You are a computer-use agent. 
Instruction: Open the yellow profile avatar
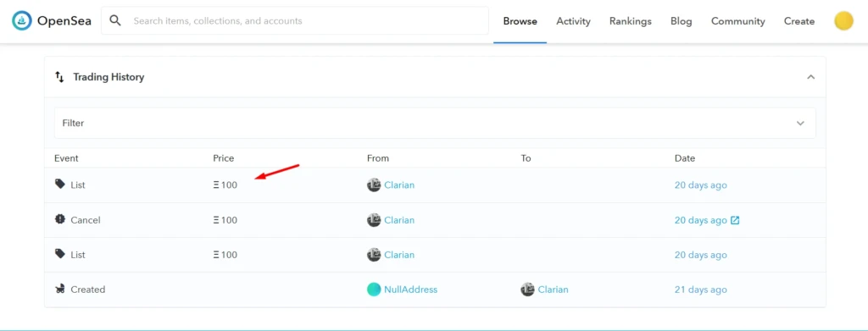843,21
